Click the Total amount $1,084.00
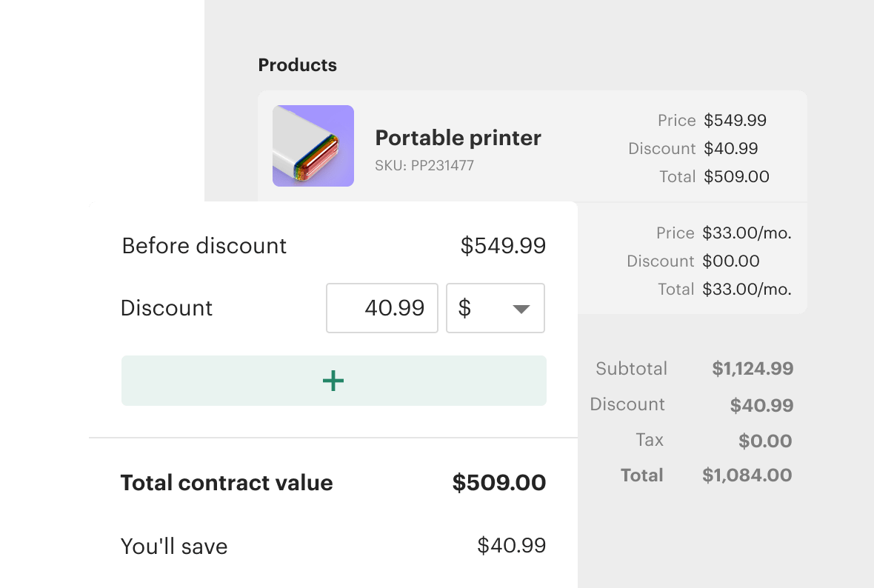Image resolution: width=874 pixels, height=588 pixels. (747, 475)
